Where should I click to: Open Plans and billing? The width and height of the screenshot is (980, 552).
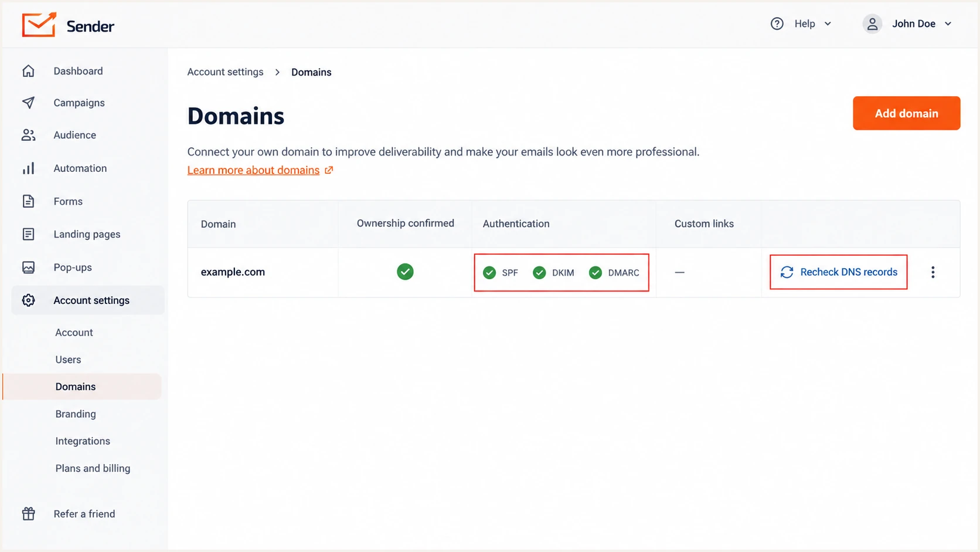point(93,468)
